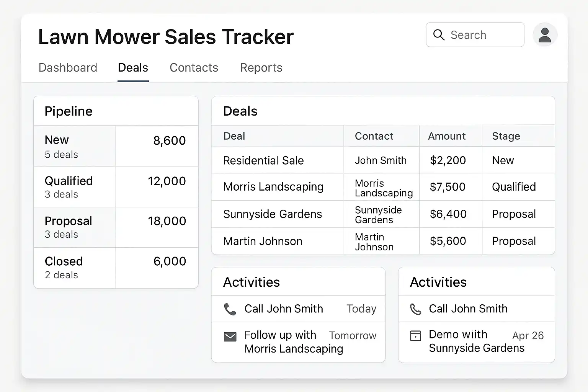Screen dimensions: 588x392
Task: Focus the Search input field
Action: [482, 35]
